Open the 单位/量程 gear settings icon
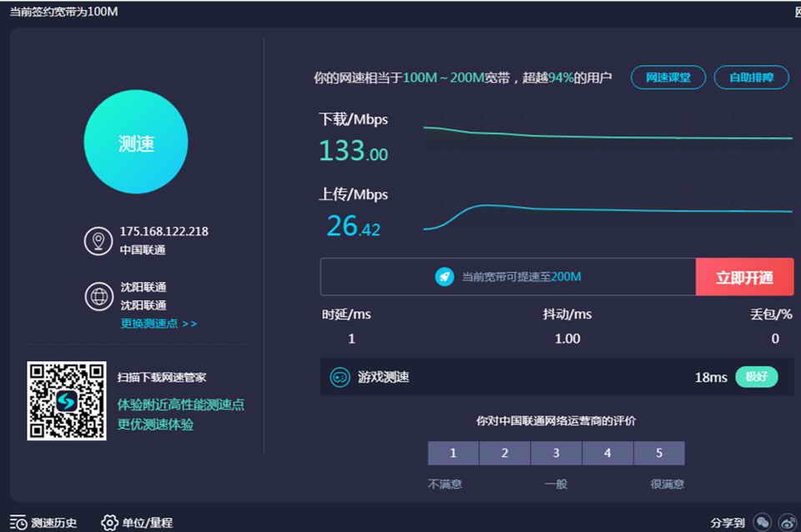 (109, 522)
